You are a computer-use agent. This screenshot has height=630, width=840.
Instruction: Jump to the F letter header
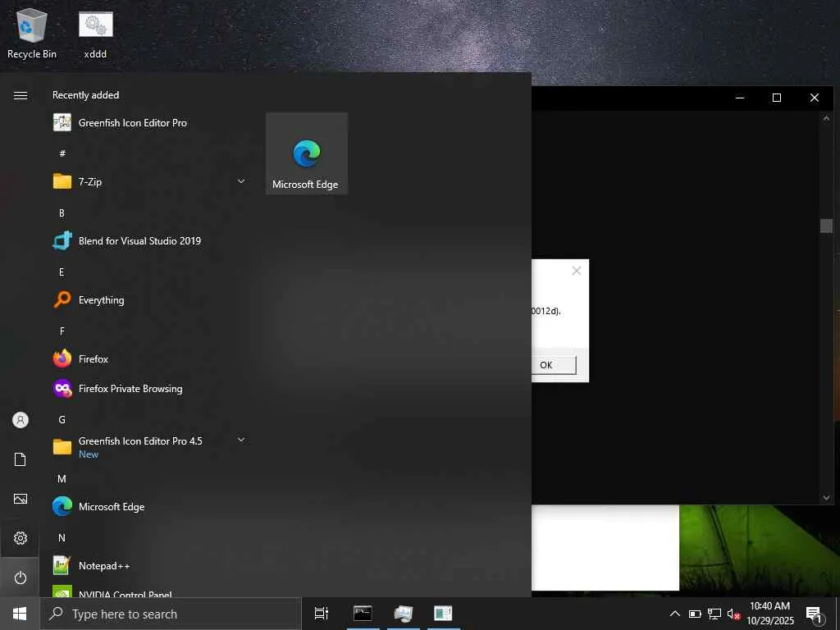62,331
